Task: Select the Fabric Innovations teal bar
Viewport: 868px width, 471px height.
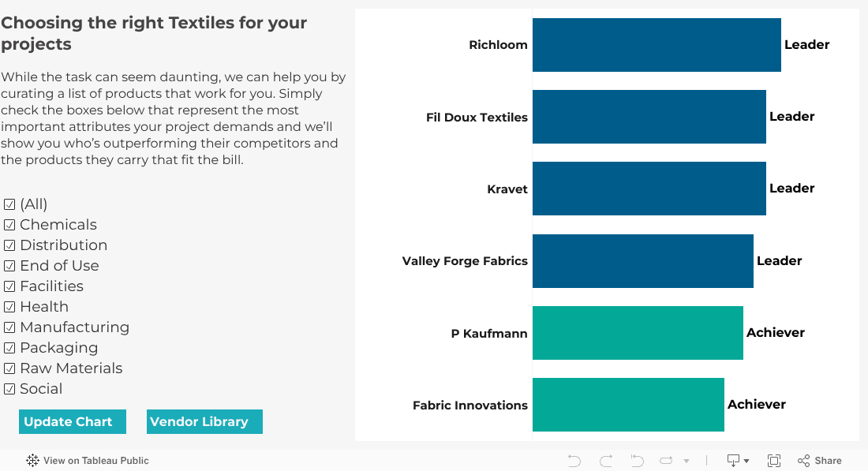Action: (628, 405)
